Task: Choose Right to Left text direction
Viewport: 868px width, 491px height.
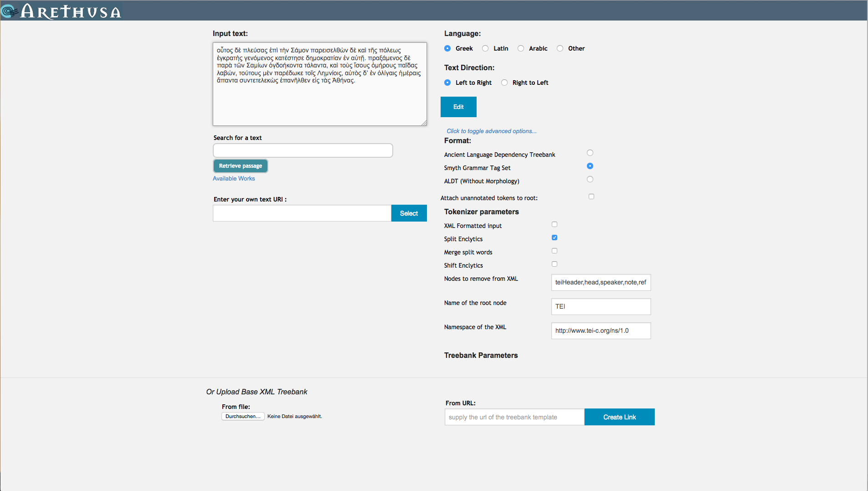Action: (x=504, y=83)
